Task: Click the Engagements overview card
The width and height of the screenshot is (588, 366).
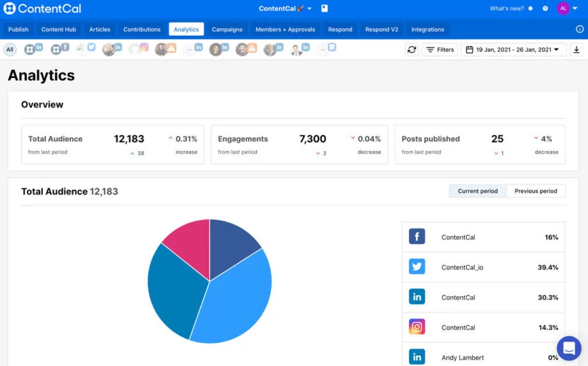Action: tap(299, 145)
